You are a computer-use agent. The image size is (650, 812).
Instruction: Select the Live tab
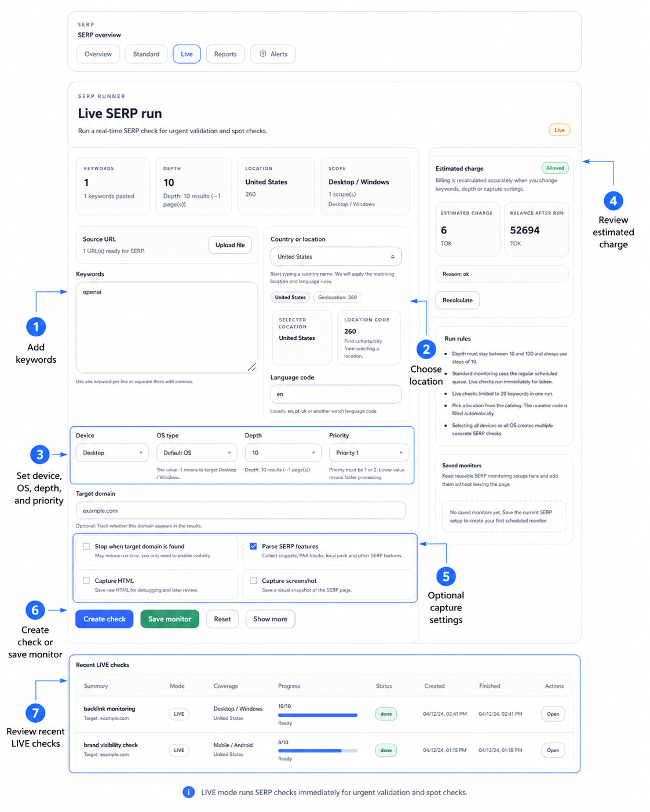(187, 54)
